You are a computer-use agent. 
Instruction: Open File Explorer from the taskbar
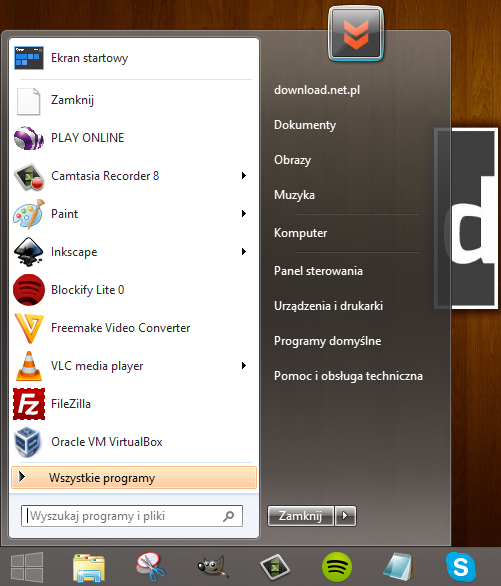point(89,568)
